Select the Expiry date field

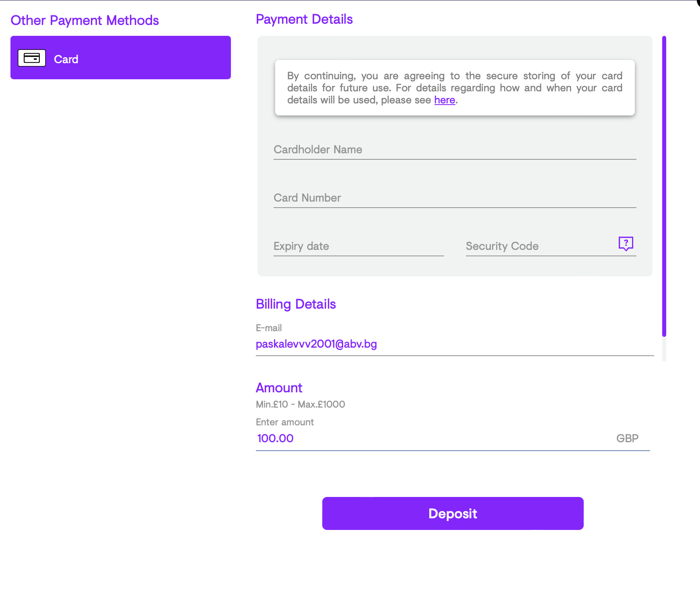359,246
